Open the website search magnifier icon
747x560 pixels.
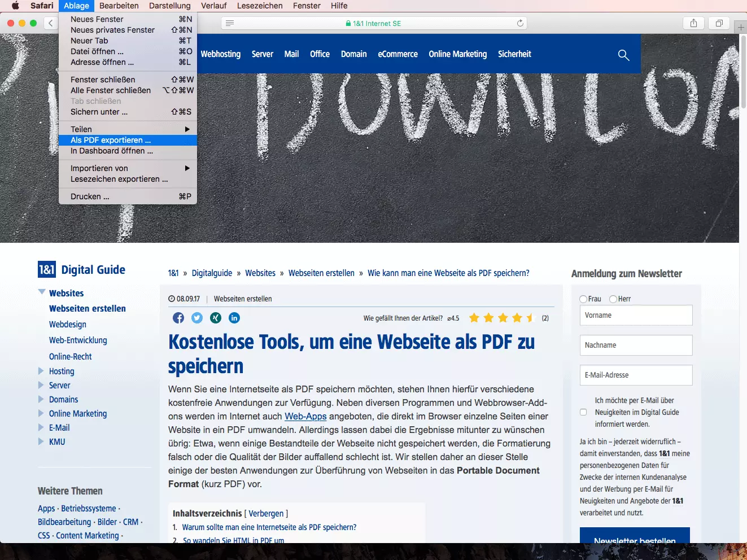pos(623,55)
